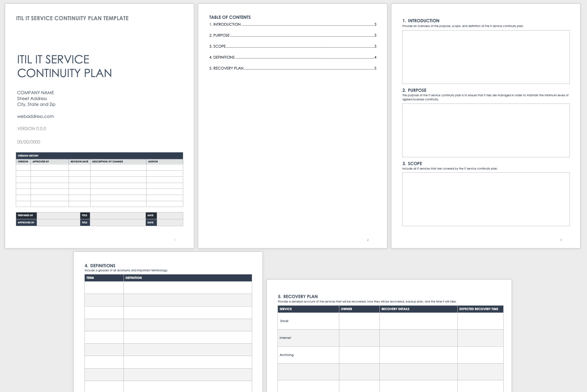Click inside the Introduction text box
587x392 pixels.
pos(486,57)
